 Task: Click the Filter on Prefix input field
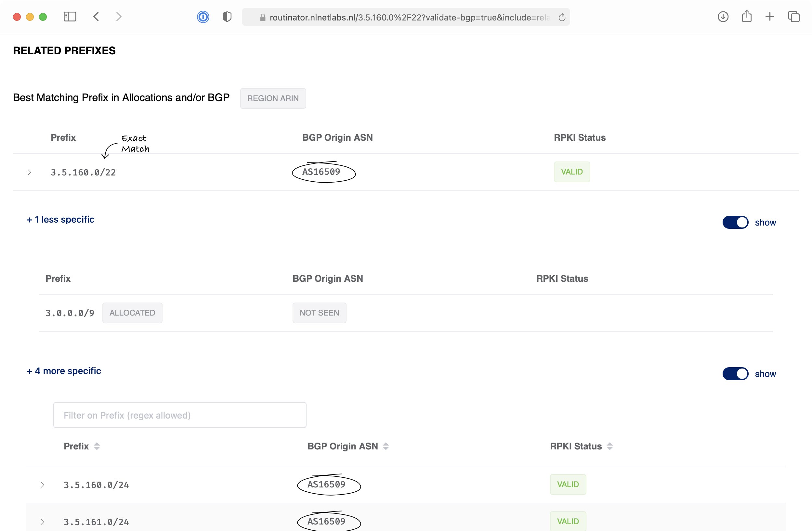[179, 415]
